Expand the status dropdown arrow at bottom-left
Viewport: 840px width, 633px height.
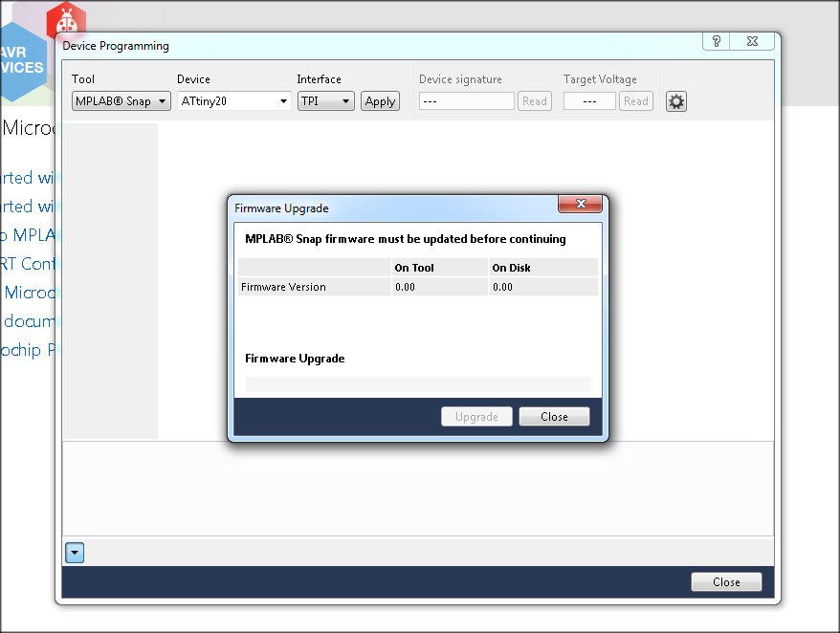tap(75, 553)
